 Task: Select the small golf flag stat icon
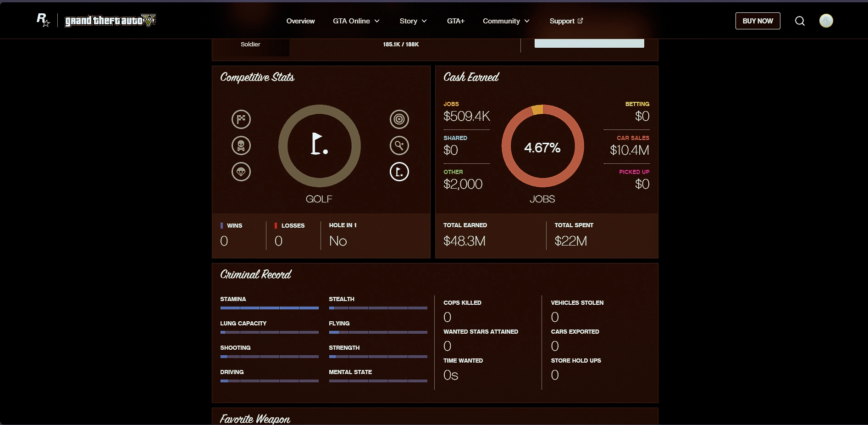[x=399, y=172]
